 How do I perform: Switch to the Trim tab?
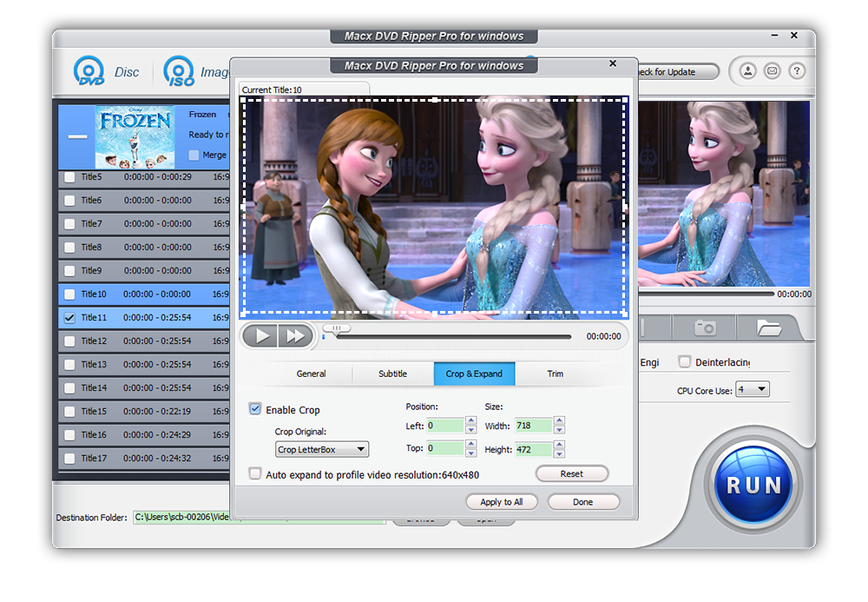pos(556,374)
